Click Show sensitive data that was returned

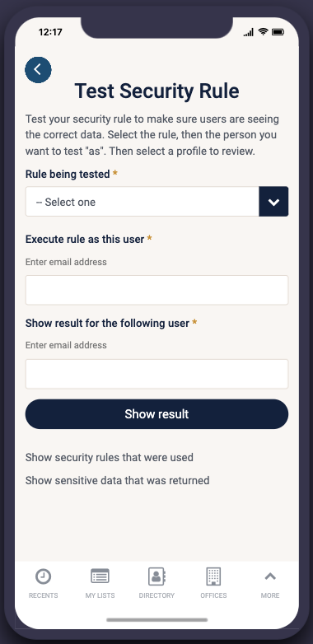click(x=118, y=480)
